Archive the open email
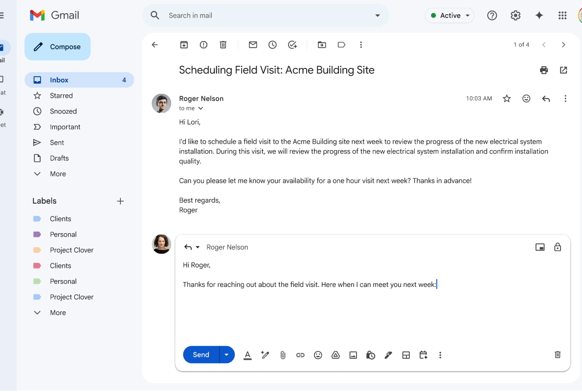The height and width of the screenshot is (392, 582). coord(184,44)
